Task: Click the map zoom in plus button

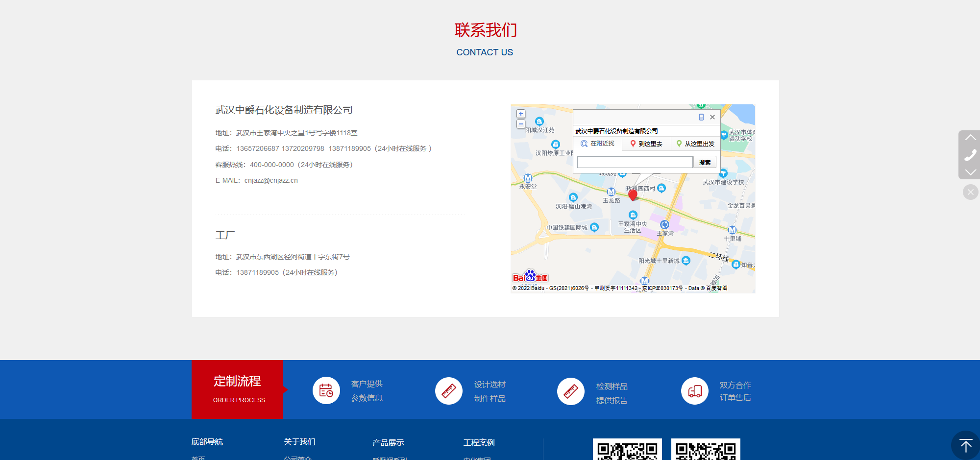Action: (x=521, y=114)
